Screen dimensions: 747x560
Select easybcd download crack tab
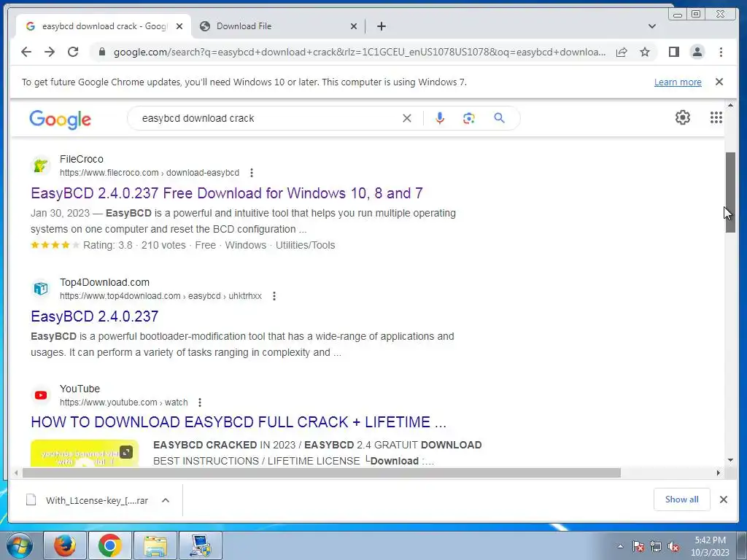[104, 26]
